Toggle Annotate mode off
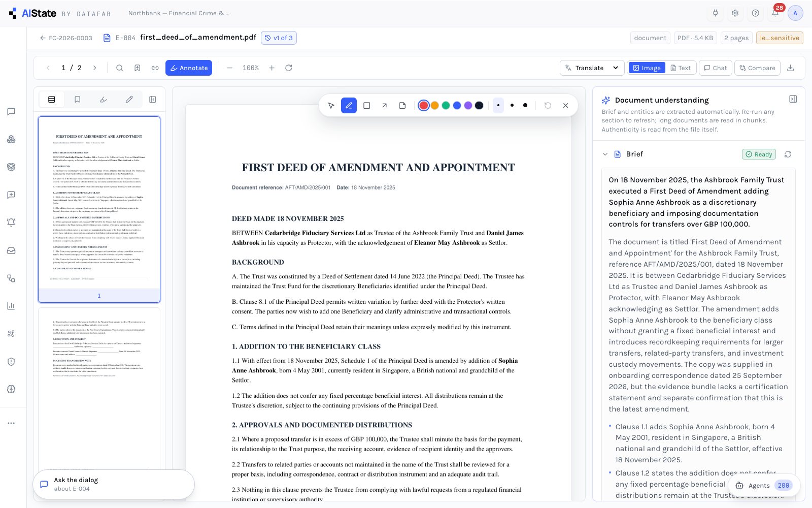Viewport: 812px width, 508px height. coord(189,68)
